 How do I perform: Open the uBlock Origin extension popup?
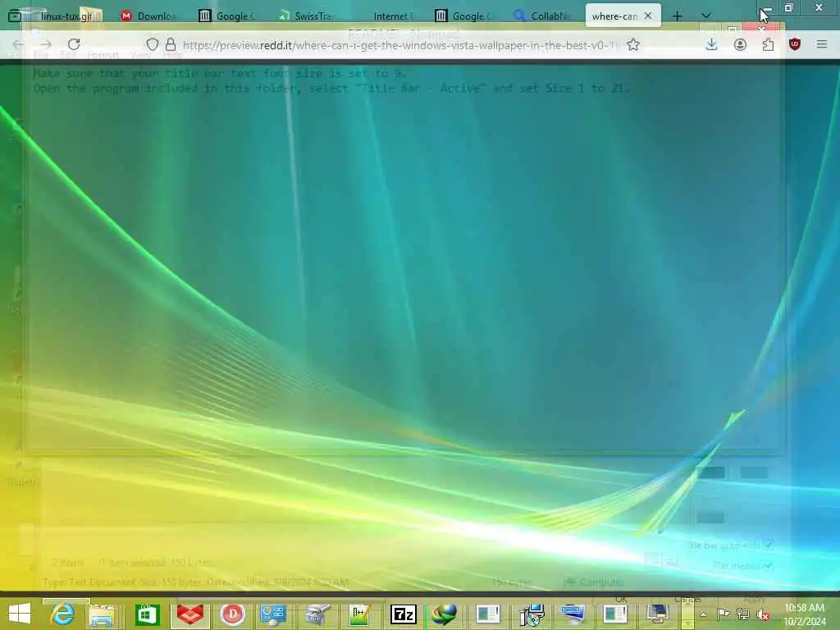click(795, 44)
